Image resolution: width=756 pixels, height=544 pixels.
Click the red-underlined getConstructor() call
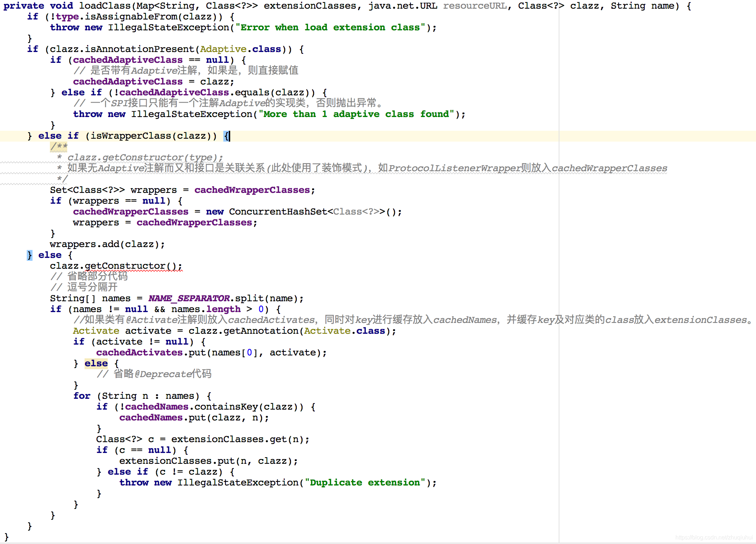pyautogui.click(x=133, y=266)
